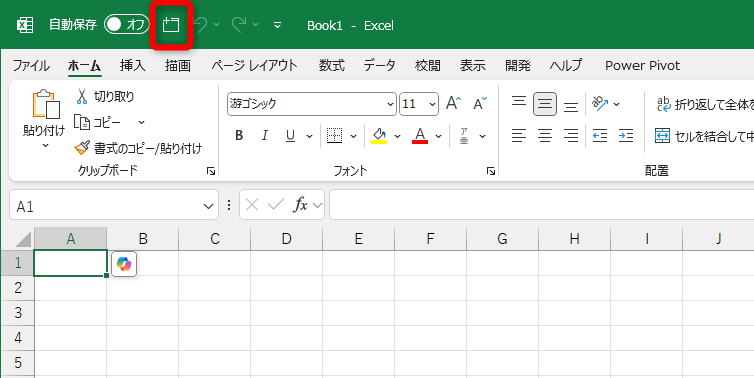
Task: Go to ページ レイアウト tab
Action: 255,65
